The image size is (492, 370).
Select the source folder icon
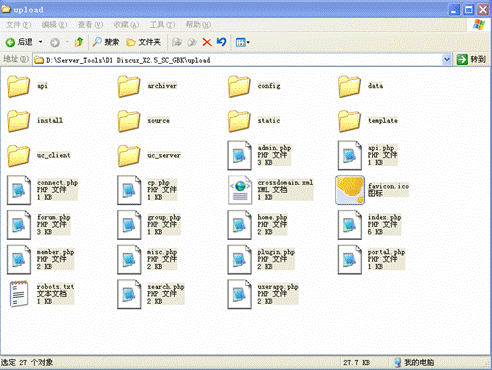click(129, 121)
